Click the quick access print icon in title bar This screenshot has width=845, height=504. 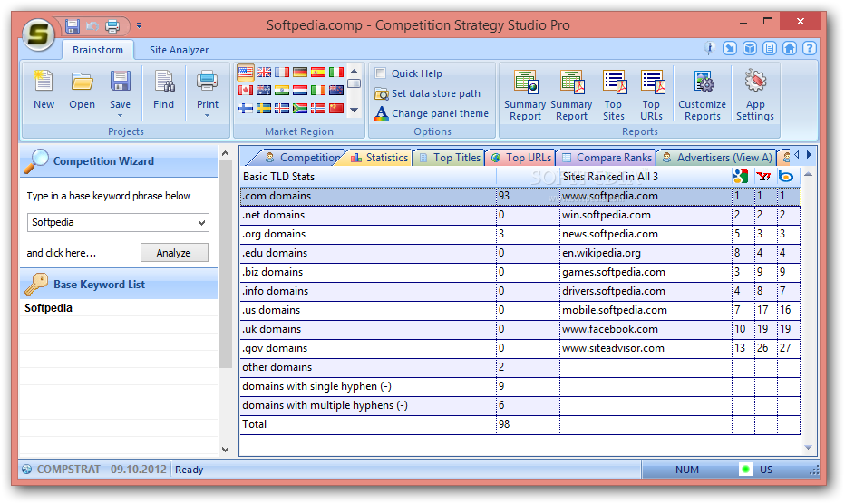click(112, 25)
